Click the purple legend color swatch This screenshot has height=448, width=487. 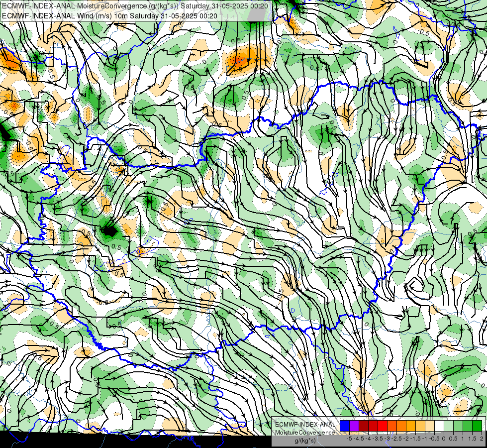[x=354, y=426]
